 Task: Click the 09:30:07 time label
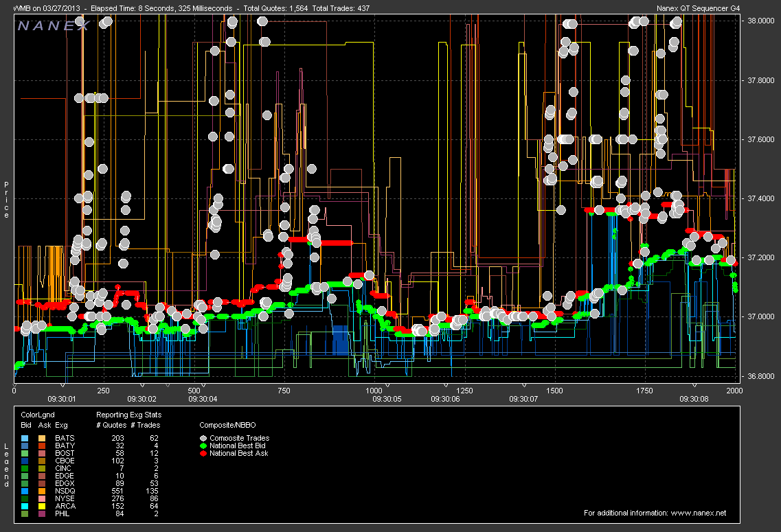pyautogui.click(x=523, y=399)
